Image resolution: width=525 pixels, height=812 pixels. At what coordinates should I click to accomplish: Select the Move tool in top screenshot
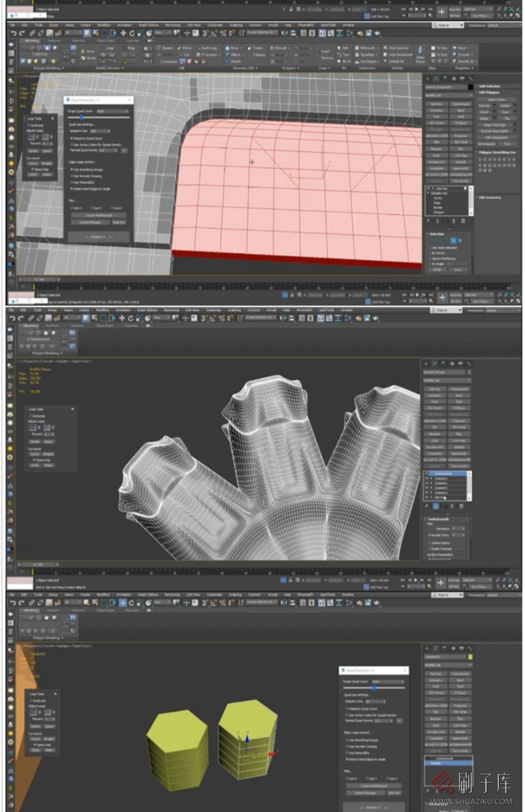123,33
